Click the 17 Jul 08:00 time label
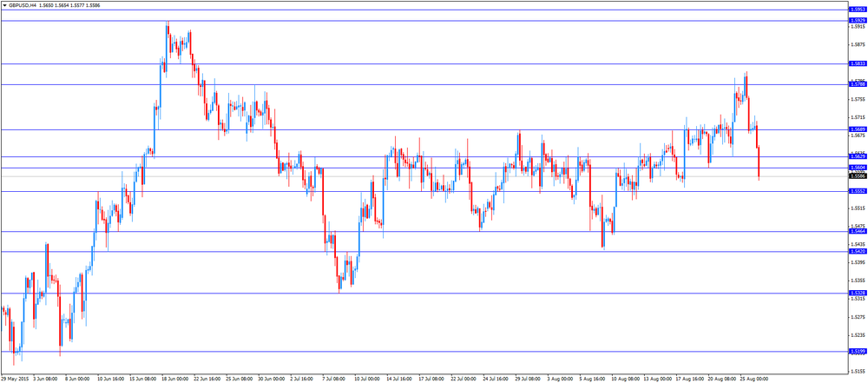Image resolution: width=868 pixels, height=383 pixels. click(x=431, y=380)
